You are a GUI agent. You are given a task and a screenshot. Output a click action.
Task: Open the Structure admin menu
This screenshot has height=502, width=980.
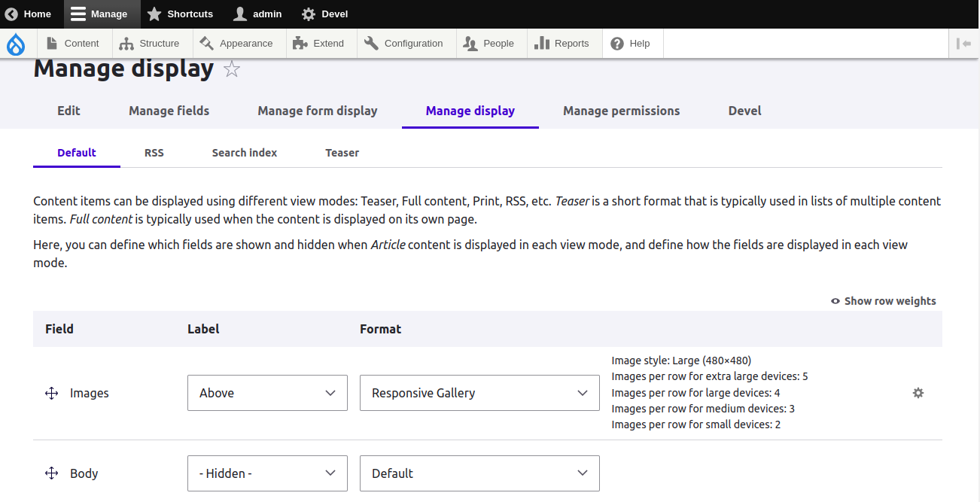coord(150,44)
